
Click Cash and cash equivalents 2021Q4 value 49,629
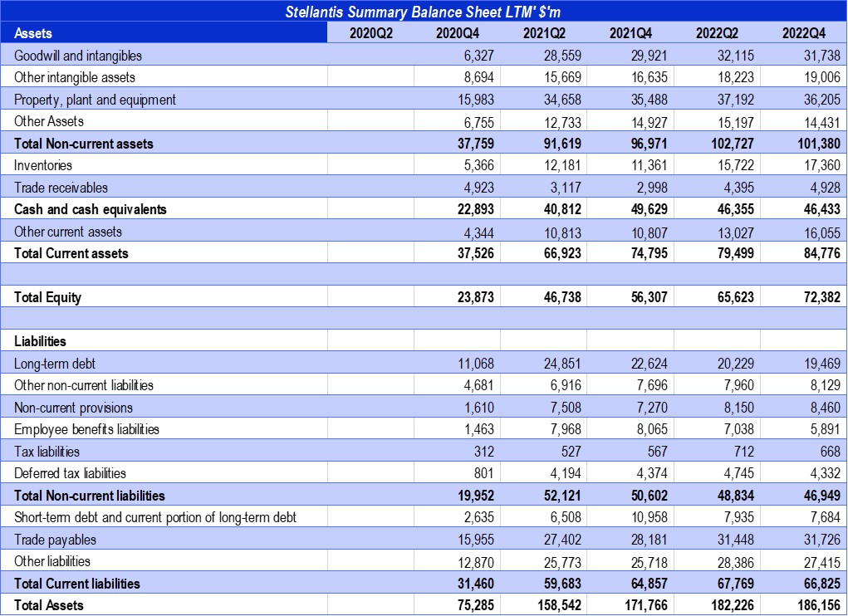point(645,209)
